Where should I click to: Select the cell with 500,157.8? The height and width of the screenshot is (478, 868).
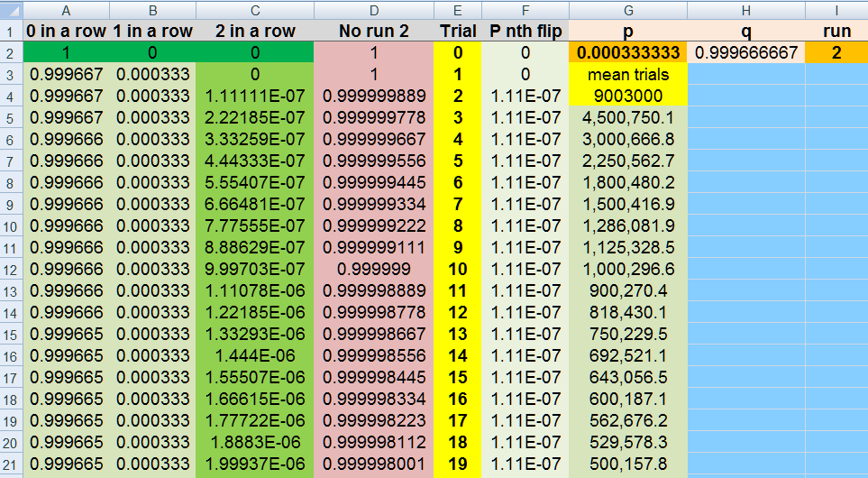(628, 464)
